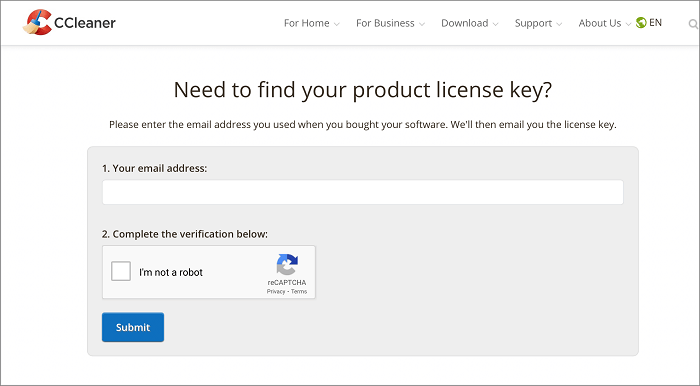Click the reCAPTCHA logo icon
This screenshot has height=386, width=700.
pos(287,265)
